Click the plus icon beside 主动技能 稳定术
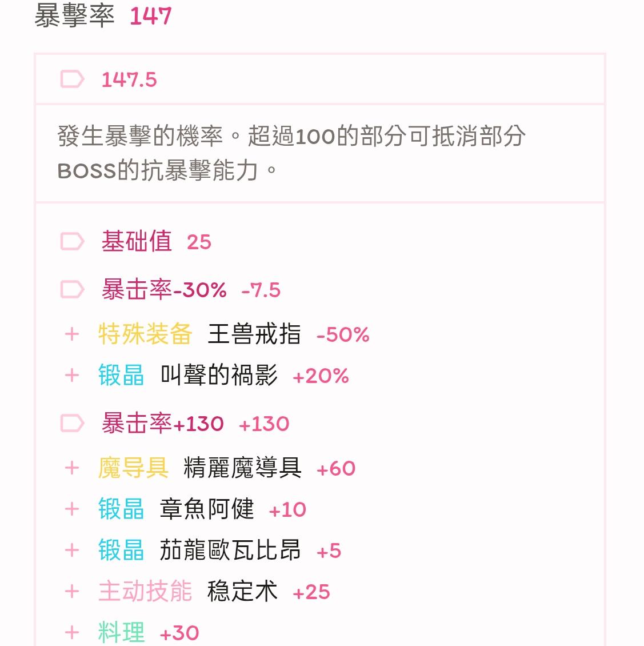Image resolution: width=644 pixels, height=646 pixels. (72, 592)
